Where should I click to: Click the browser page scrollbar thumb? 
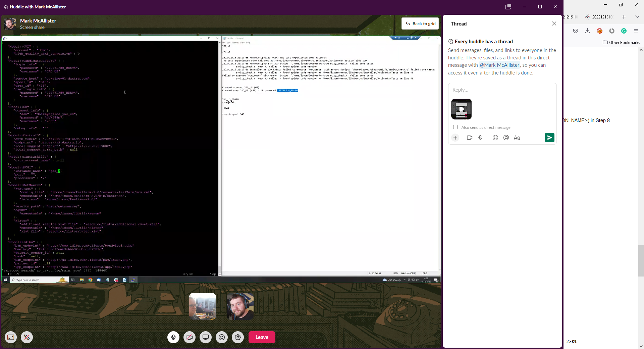641,261
